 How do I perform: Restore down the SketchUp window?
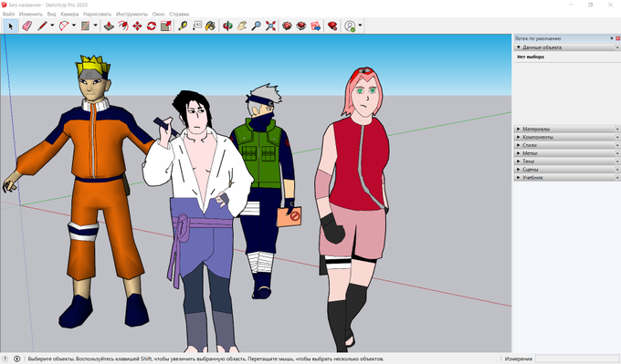tap(591, 5)
